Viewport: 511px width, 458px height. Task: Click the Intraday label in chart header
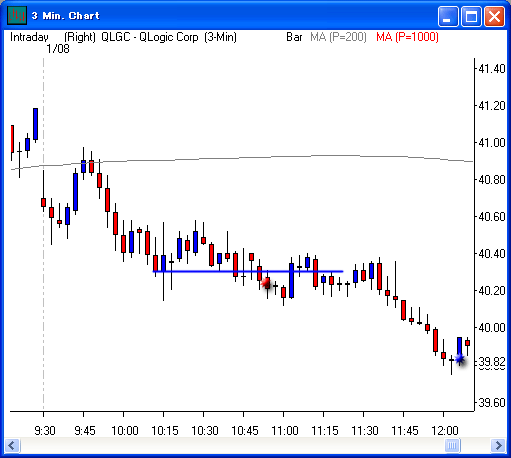pyautogui.click(x=29, y=37)
